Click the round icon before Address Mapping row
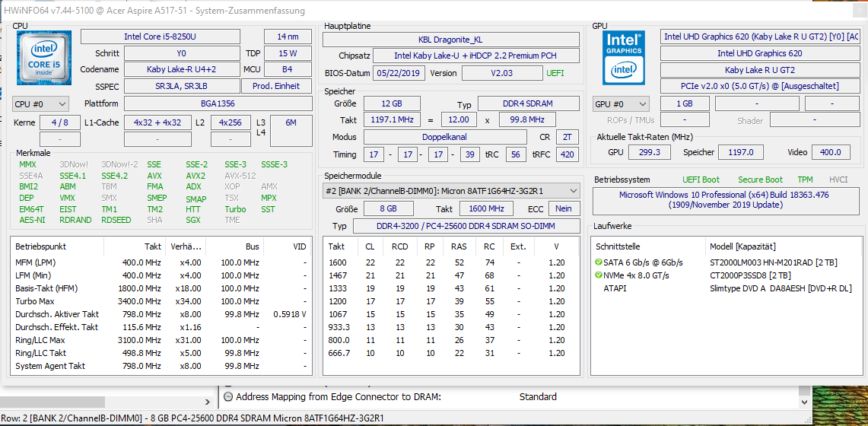The height and width of the screenshot is (426, 868). pos(228,396)
